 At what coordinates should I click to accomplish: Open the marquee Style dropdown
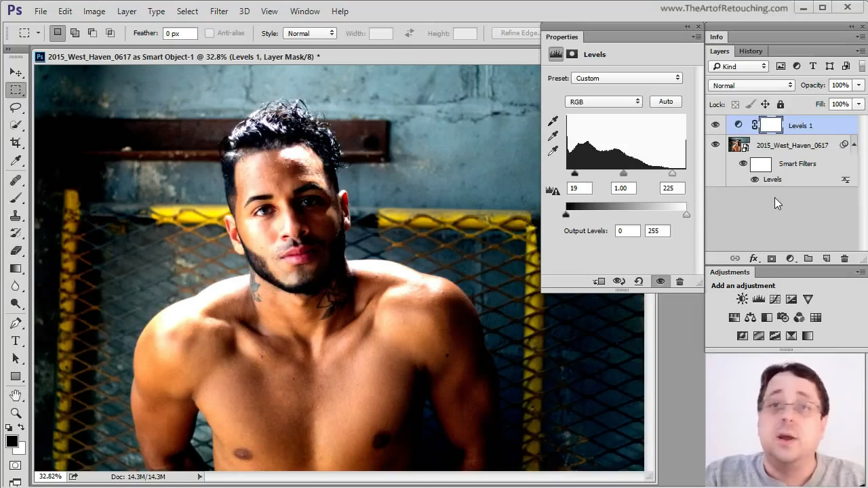(x=310, y=33)
